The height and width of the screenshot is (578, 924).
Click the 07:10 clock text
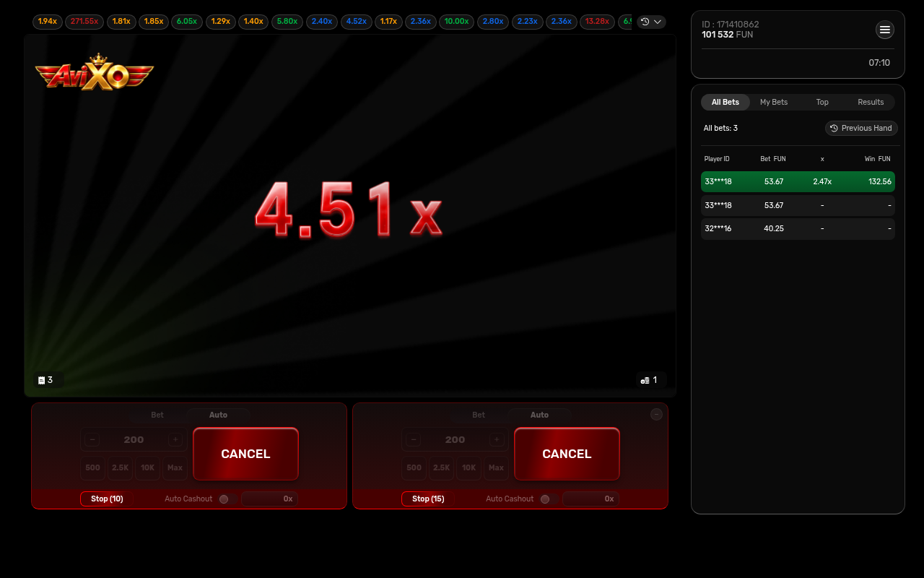pyautogui.click(x=879, y=63)
